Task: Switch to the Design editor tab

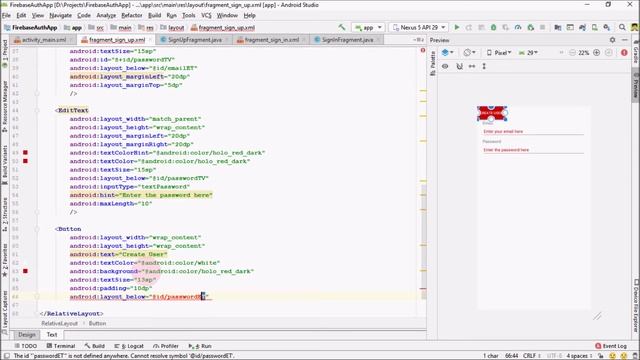Action: 27,335
